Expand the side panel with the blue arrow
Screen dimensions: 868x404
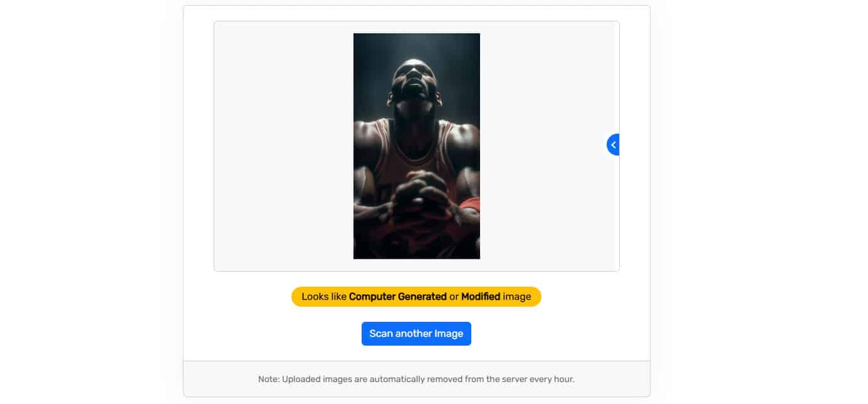614,145
